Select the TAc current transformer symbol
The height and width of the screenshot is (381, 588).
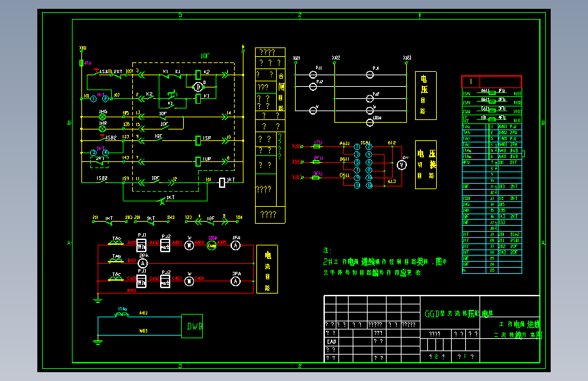pos(116,279)
